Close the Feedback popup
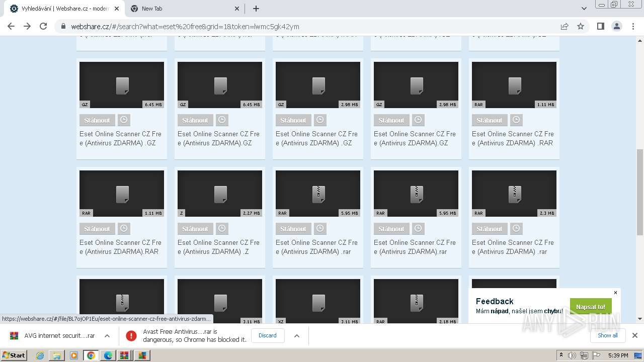 click(615, 293)
